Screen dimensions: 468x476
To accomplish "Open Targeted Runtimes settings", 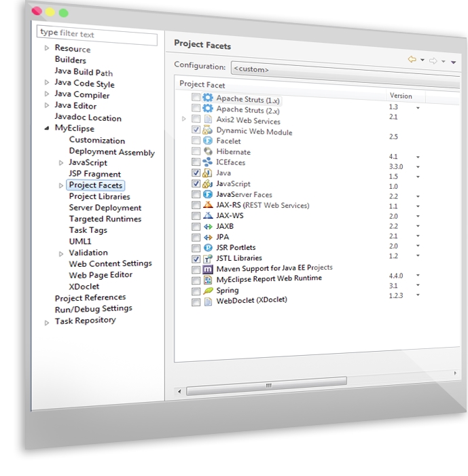I will click(105, 219).
